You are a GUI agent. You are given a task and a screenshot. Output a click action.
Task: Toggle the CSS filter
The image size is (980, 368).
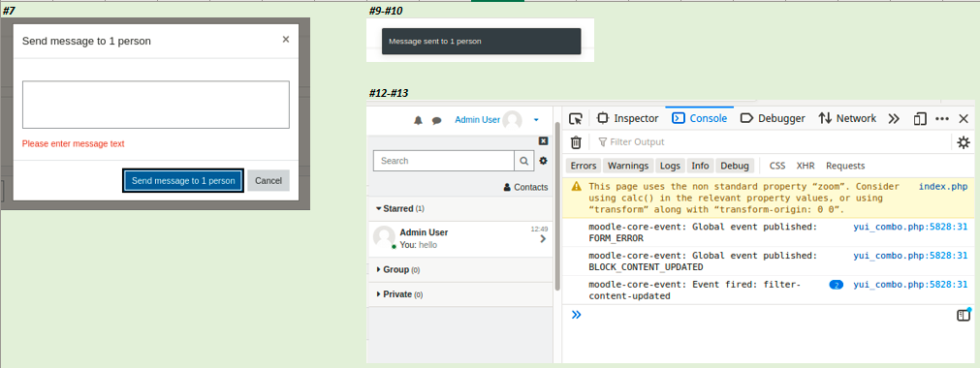pos(777,166)
